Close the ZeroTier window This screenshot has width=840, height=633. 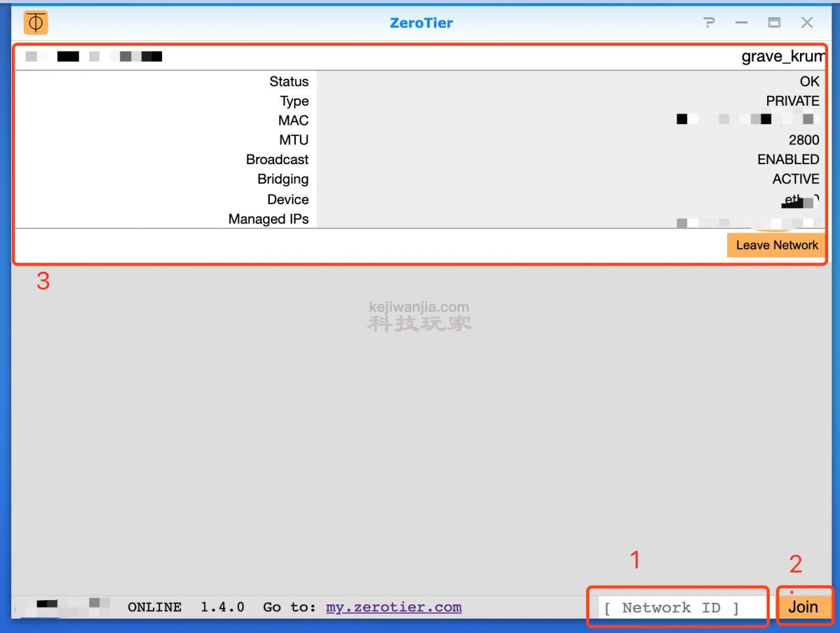pyautogui.click(x=807, y=23)
